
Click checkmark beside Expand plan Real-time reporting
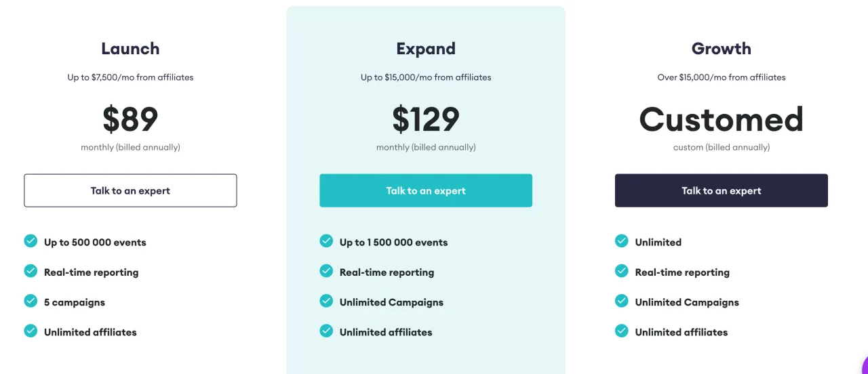[326, 270]
